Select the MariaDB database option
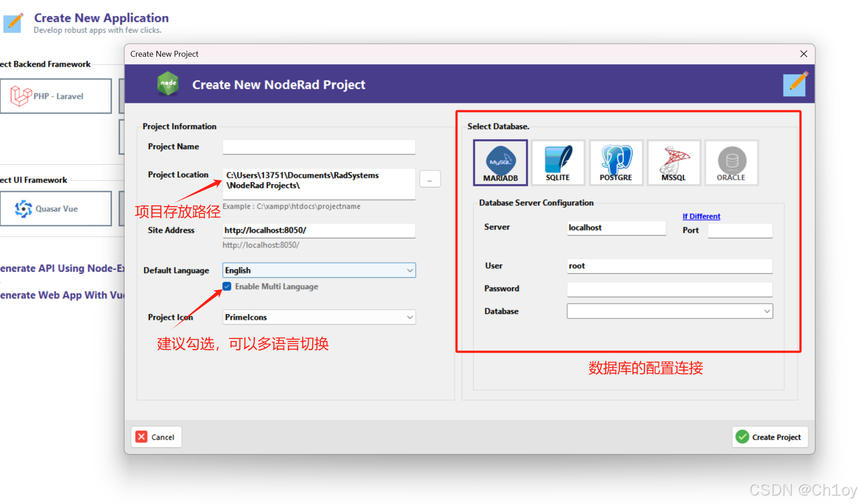Screen dimensions: 859x504 (x=500, y=162)
